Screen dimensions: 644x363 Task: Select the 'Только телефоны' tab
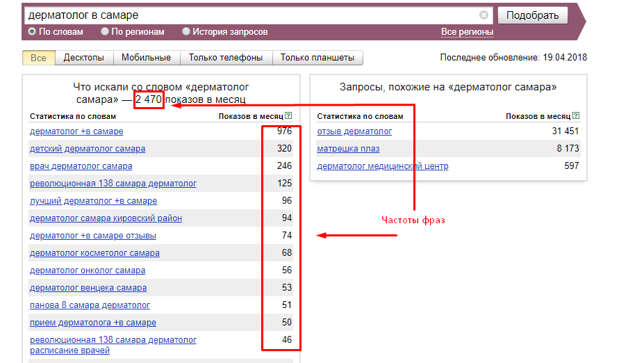(226, 58)
